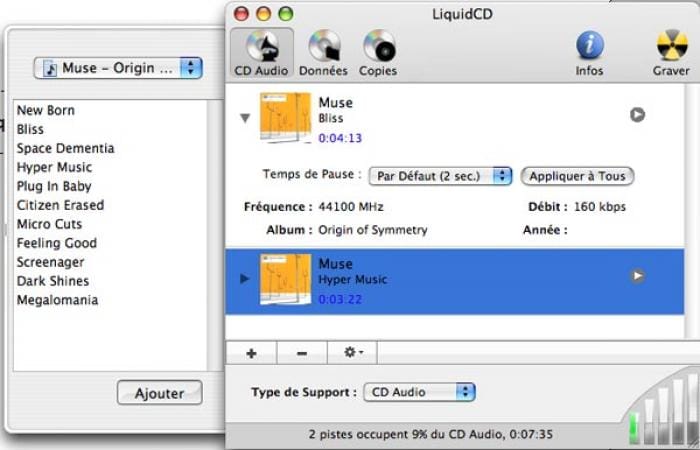This screenshot has height=450, width=700.
Task: Open the Type de Support dropdown
Action: coord(420,392)
